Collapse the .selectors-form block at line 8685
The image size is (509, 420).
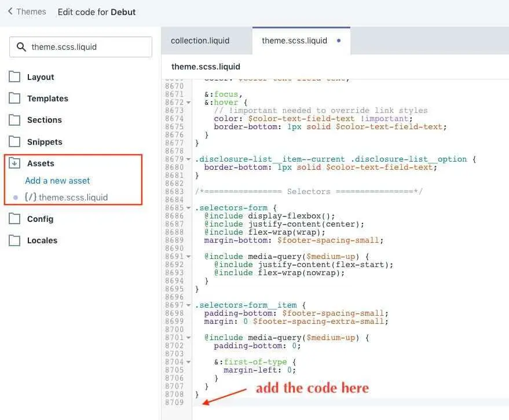pyautogui.click(x=188, y=207)
